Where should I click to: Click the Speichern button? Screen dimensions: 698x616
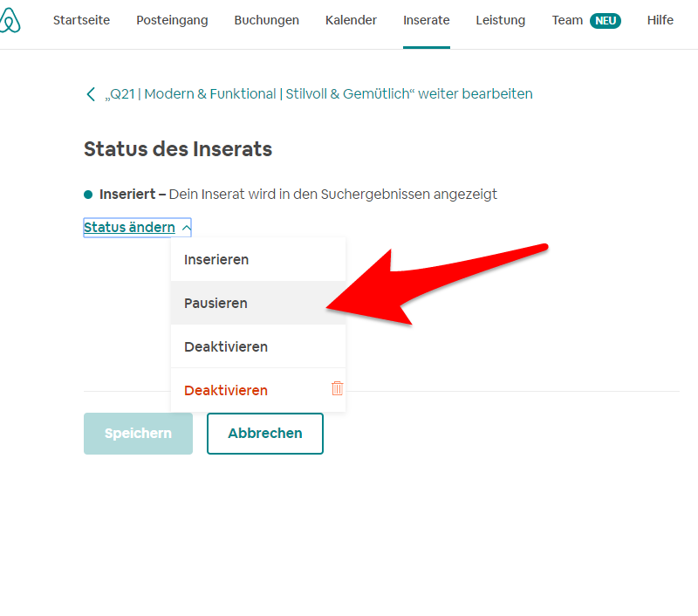tap(138, 434)
